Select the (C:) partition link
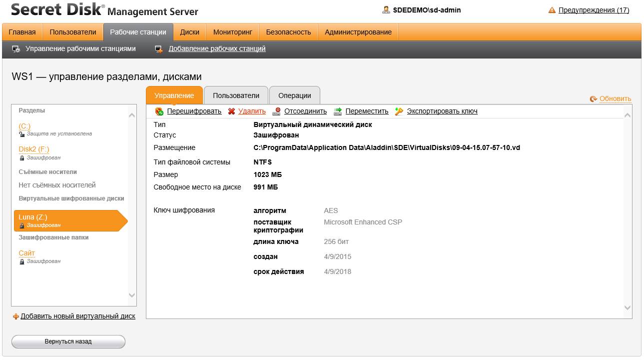Image resolution: width=644 pixels, height=360 pixels. coord(24,126)
